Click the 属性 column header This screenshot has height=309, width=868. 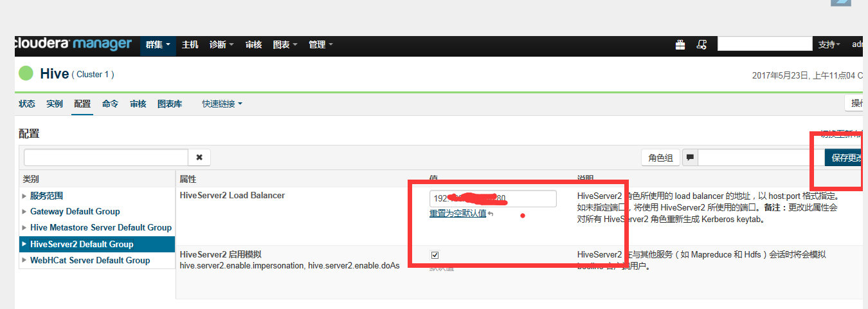(188, 178)
